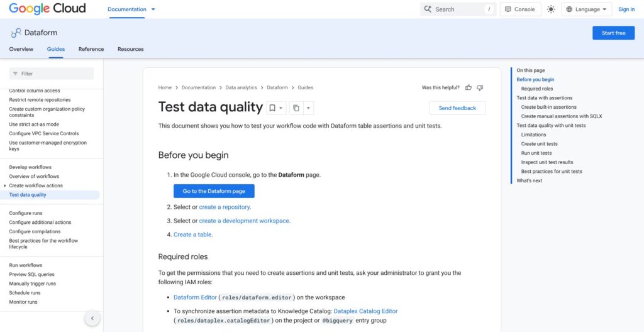Open the Language dropdown
Image resolution: width=644 pixels, height=332 pixels.
click(x=587, y=9)
